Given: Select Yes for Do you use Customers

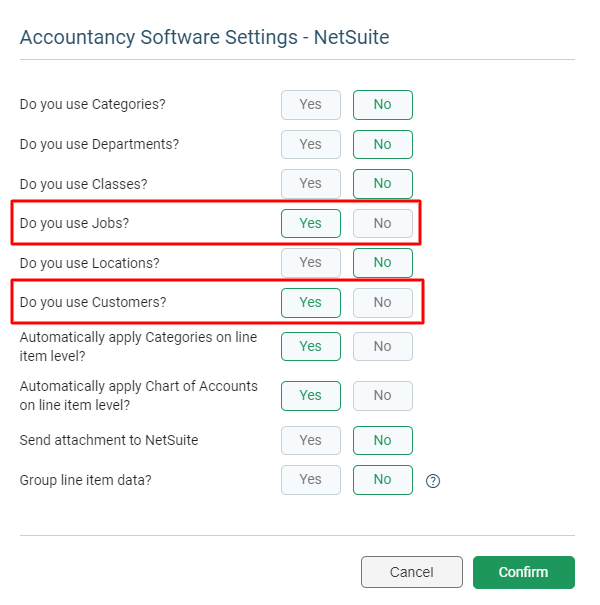Looking at the screenshot, I should click(x=311, y=303).
